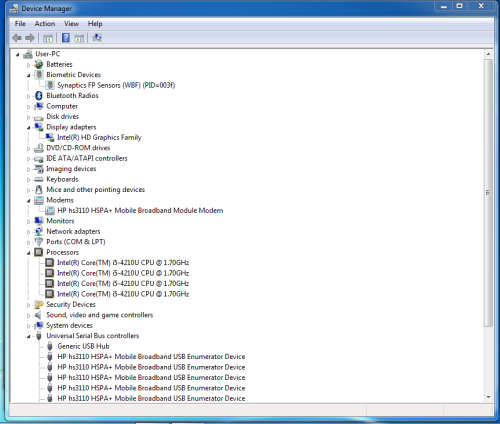Image resolution: width=500 pixels, height=424 pixels.
Task: Expand the Network adapters node
Action: point(29,232)
